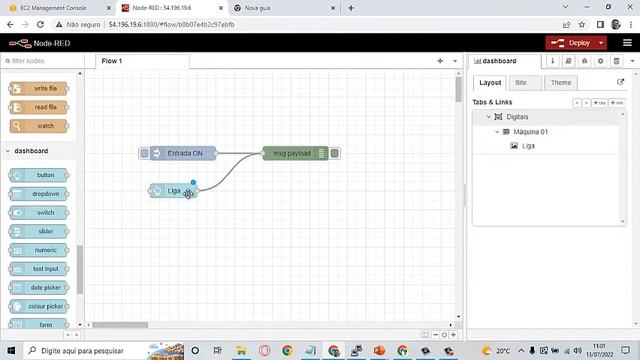Switch to the Theme tab
Image resolution: width=640 pixels, height=360 pixels.
coord(561,82)
